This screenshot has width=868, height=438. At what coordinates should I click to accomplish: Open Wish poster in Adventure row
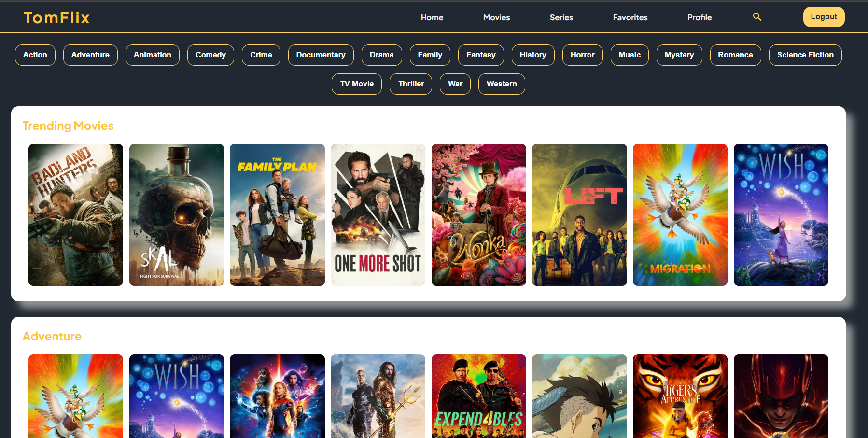[x=177, y=396]
